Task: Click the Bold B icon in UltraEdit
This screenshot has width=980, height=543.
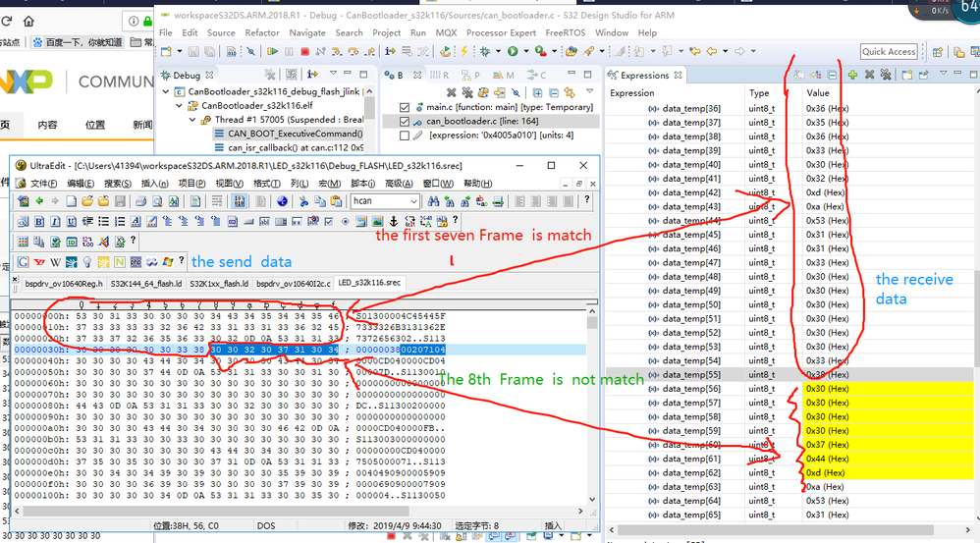Action: [x=38, y=221]
